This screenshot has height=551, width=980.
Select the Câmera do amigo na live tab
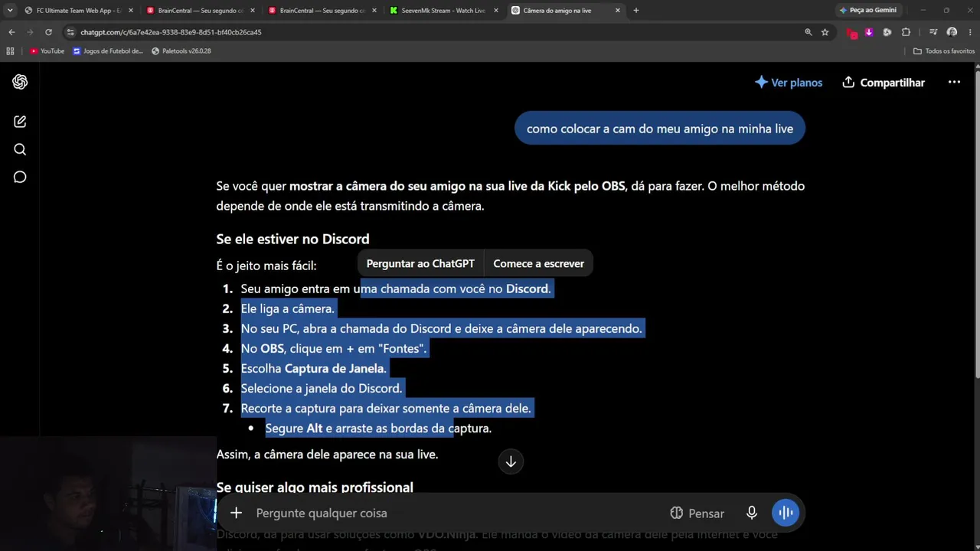[x=566, y=11]
